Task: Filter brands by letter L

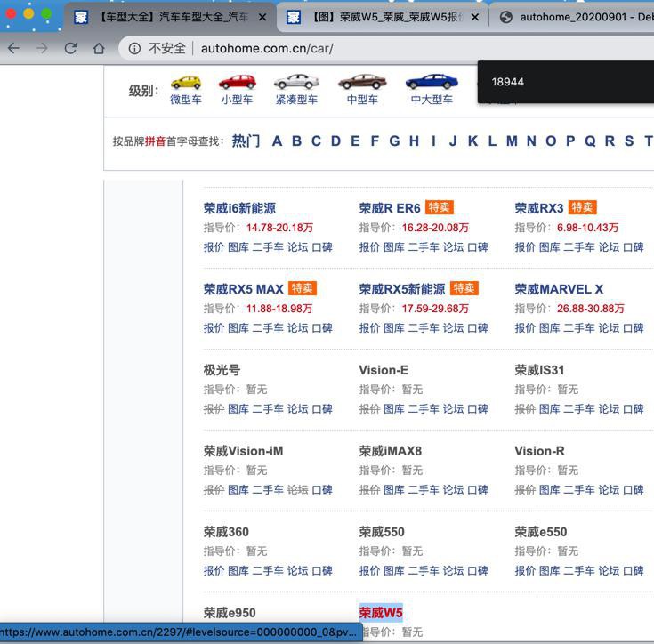Action: click(493, 141)
